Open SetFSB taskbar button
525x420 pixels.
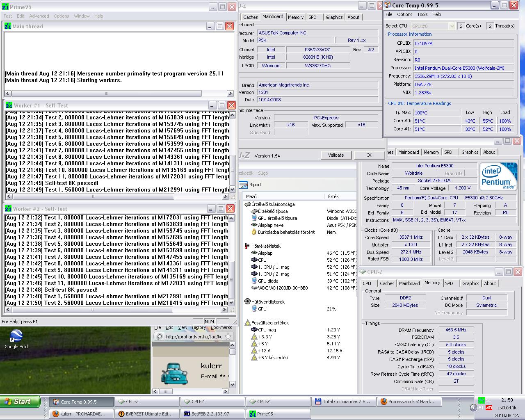point(212,414)
